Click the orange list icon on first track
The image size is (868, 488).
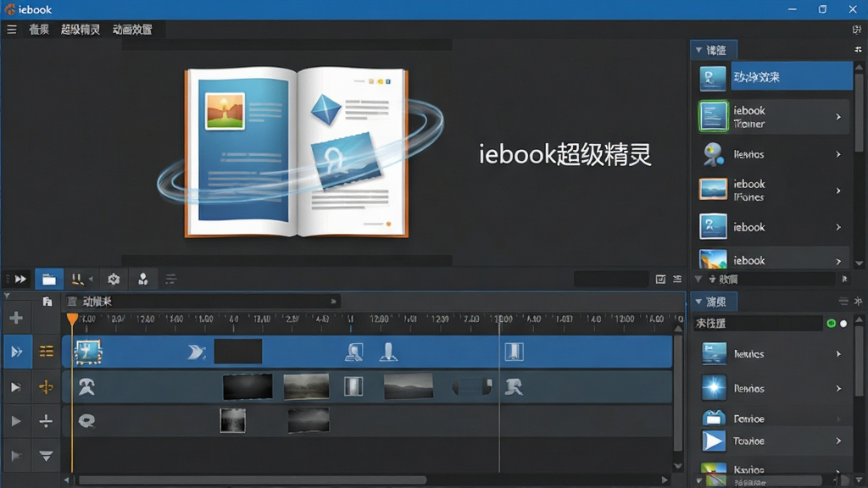(x=47, y=352)
